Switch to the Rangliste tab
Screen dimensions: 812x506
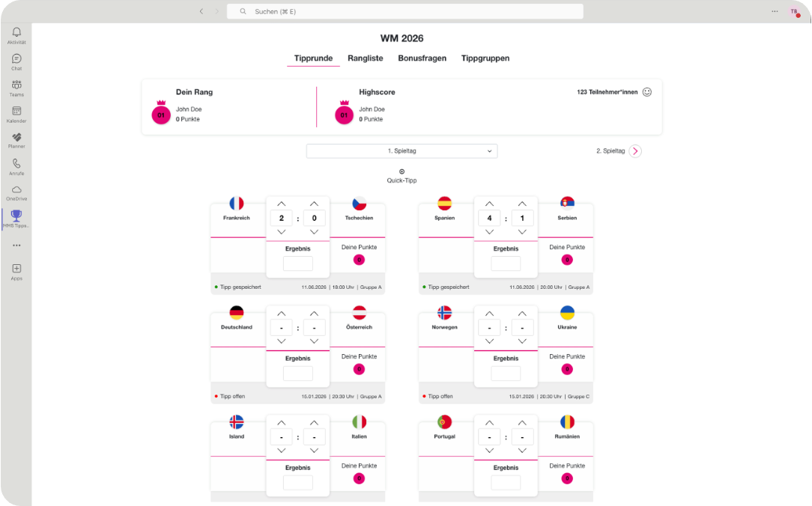point(366,58)
